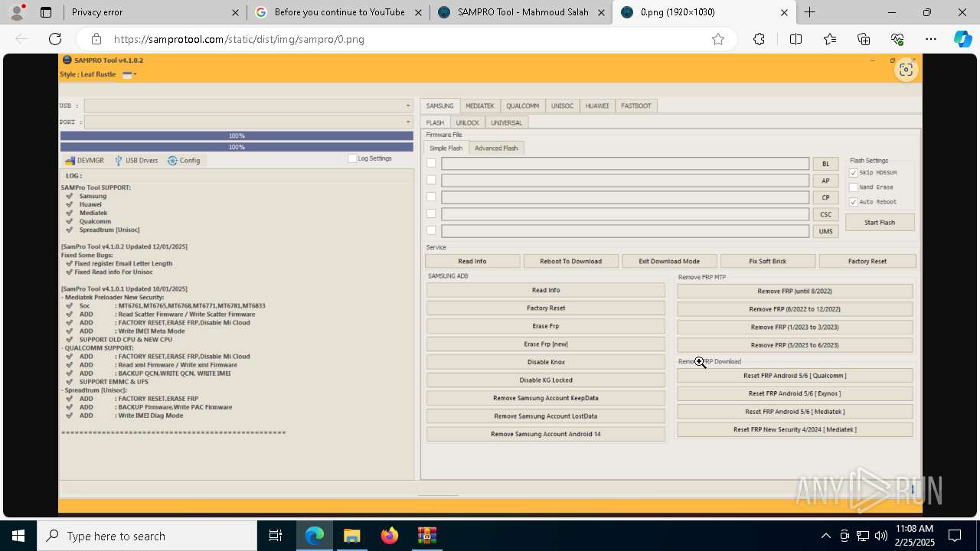Check the CSC firmware row checkbox
Image resolution: width=980 pixels, height=551 pixels.
pyautogui.click(x=431, y=214)
